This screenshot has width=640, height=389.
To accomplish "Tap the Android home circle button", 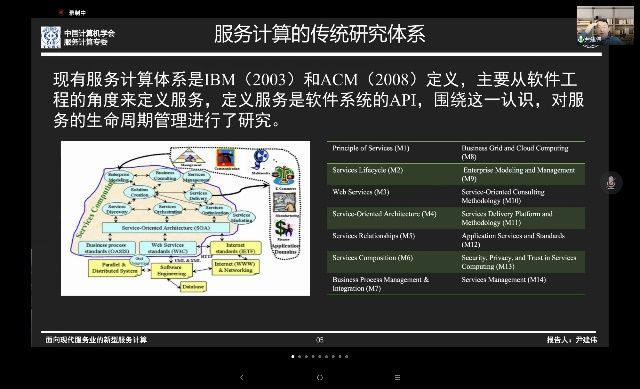I will (320, 377).
